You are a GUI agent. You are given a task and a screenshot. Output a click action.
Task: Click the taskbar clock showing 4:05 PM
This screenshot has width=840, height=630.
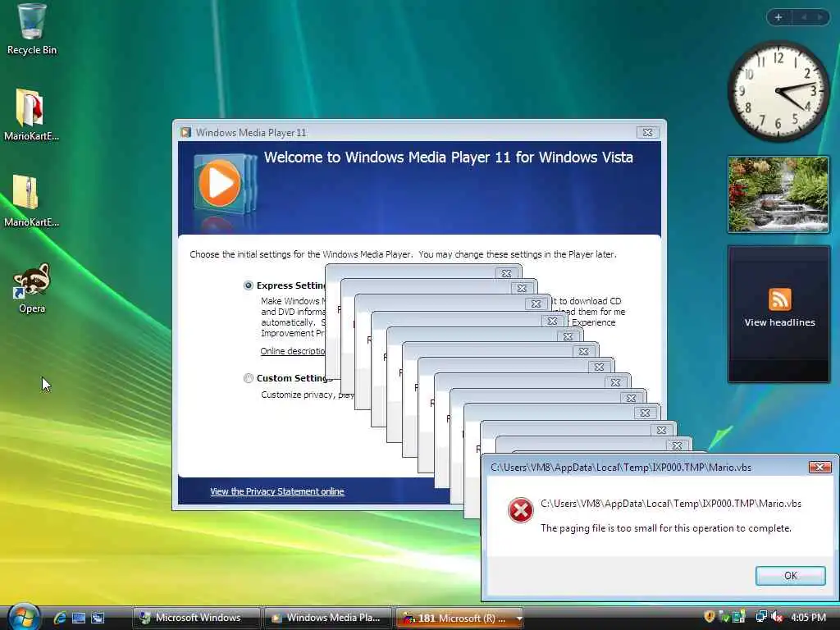point(808,617)
